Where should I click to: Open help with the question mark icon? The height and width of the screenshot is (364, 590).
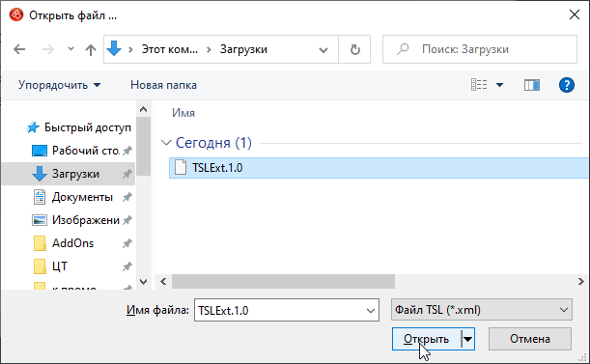click(x=566, y=85)
